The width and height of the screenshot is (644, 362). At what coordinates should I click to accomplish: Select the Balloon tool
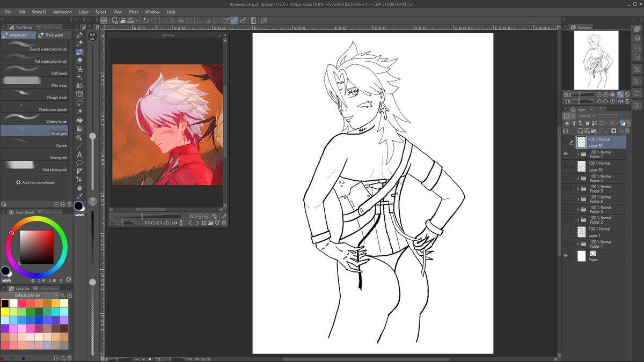coord(79,162)
